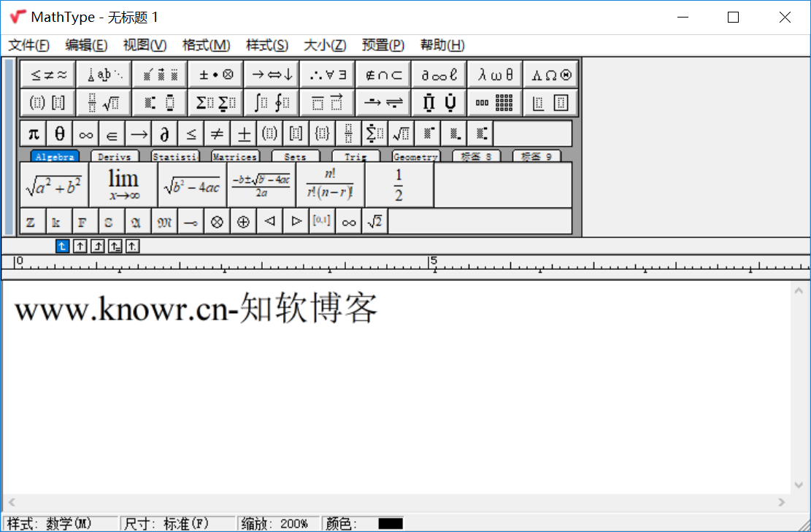Insert the pi symbol from small bar
The width and height of the screenshot is (811, 532).
[33, 134]
